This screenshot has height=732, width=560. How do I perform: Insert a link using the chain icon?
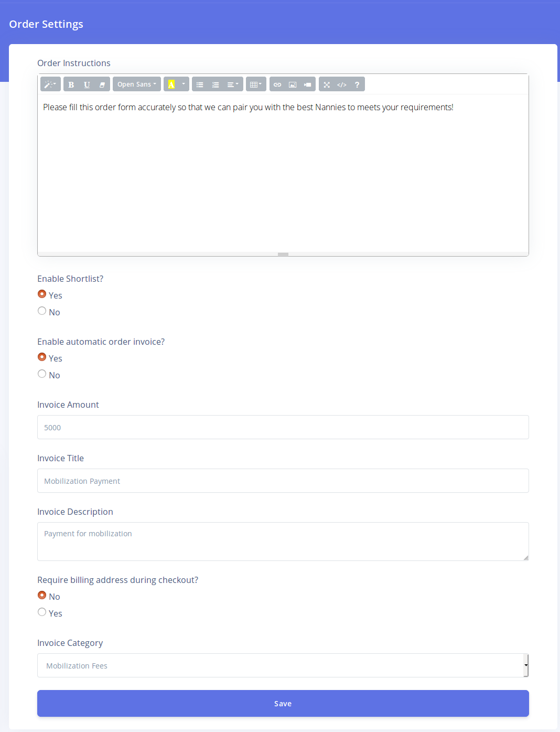click(x=277, y=84)
